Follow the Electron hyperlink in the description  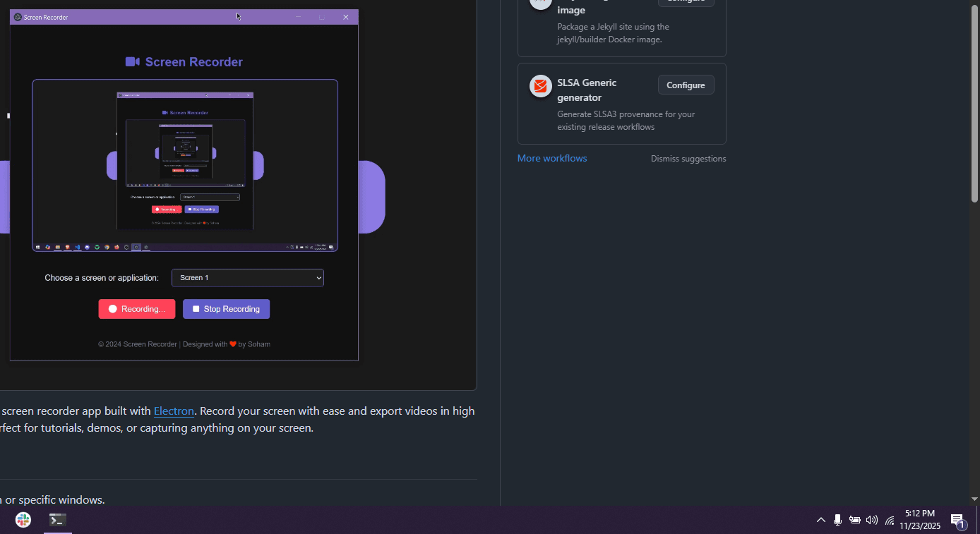point(174,411)
